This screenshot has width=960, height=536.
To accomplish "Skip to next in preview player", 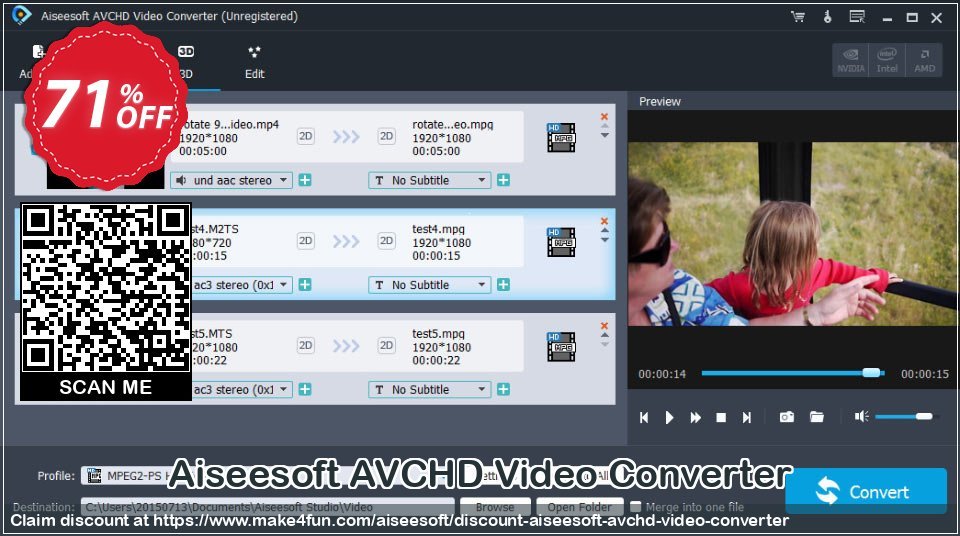I will [746, 417].
